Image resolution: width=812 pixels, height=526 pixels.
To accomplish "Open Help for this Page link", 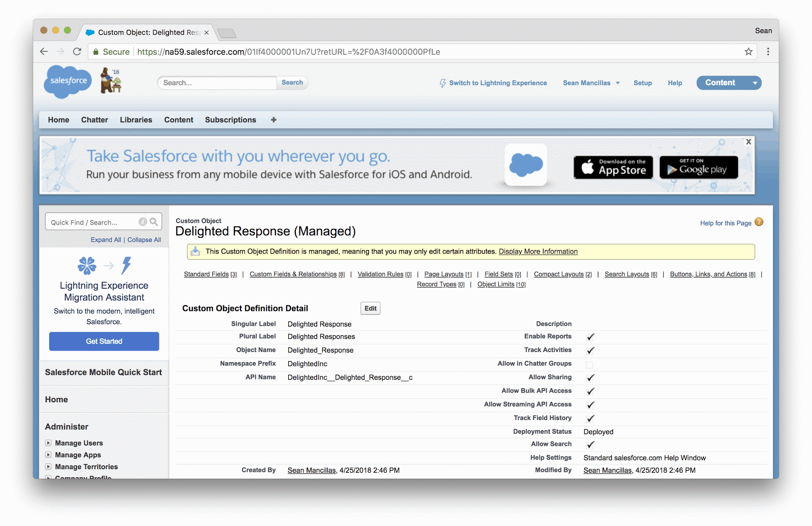I will (726, 223).
